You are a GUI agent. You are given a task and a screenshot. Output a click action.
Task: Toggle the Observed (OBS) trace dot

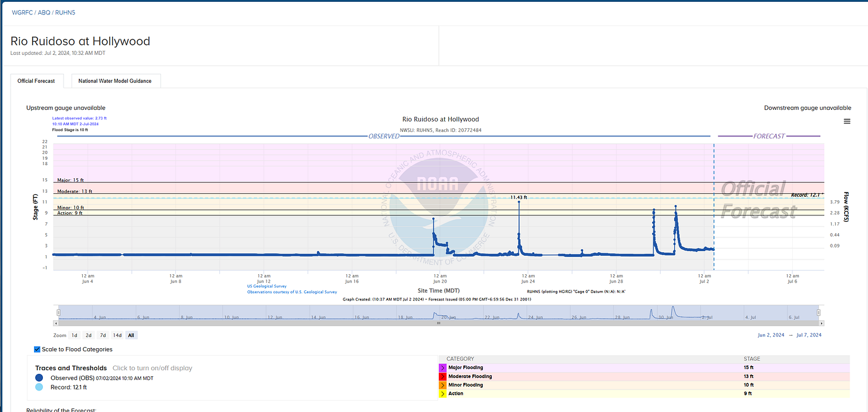(39, 377)
